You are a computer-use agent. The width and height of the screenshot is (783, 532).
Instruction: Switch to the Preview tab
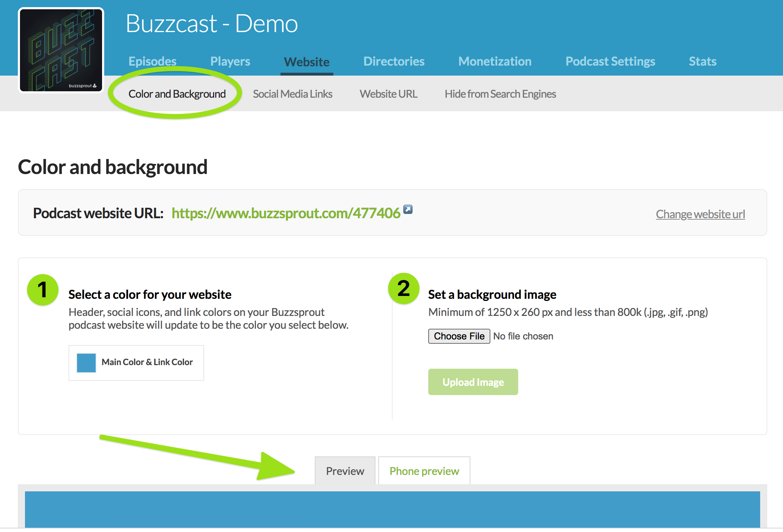point(345,471)
